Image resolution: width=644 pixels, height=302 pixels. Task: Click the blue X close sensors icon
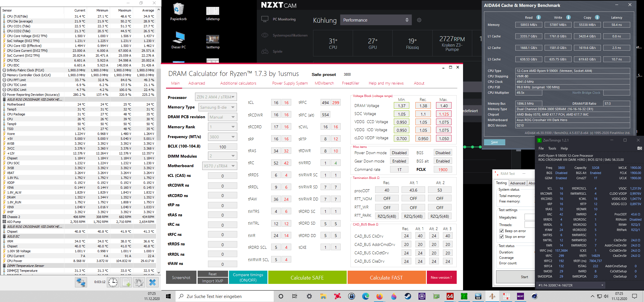click(153, 282)
